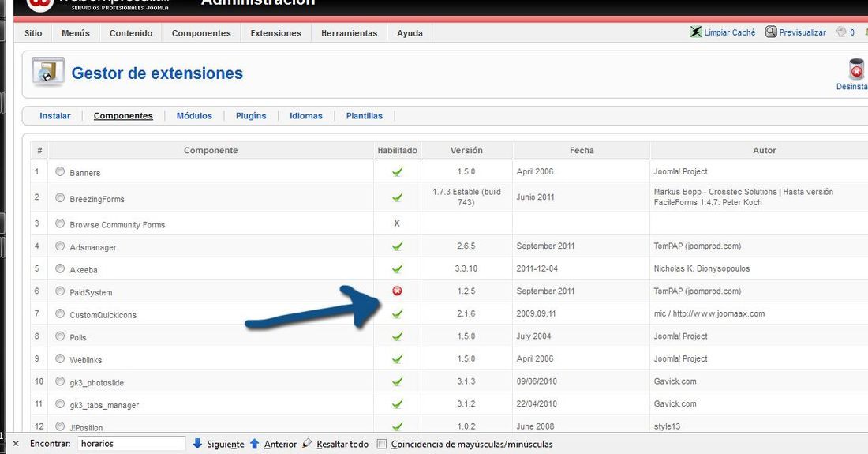Select the Weblinks radio button
The image size is (868, 454).
[x=60, y=358]
